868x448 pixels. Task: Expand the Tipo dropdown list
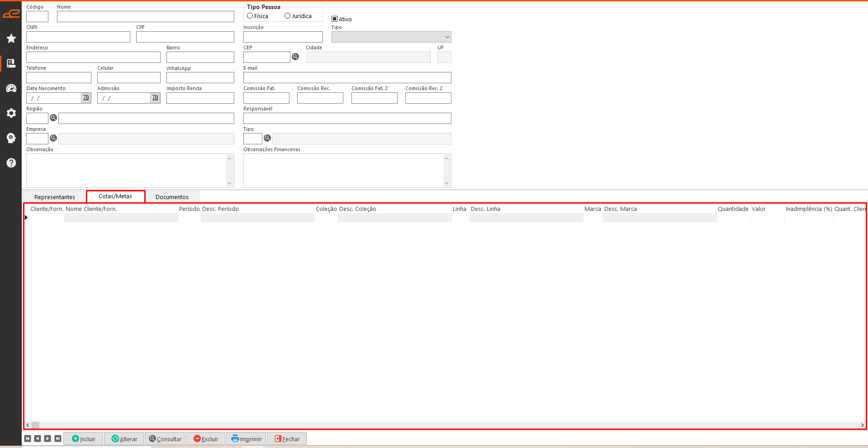(x=447, y=37)
